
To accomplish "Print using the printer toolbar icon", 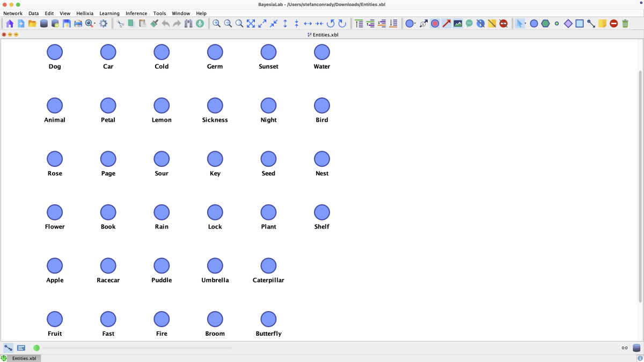I will pos(78,24).
